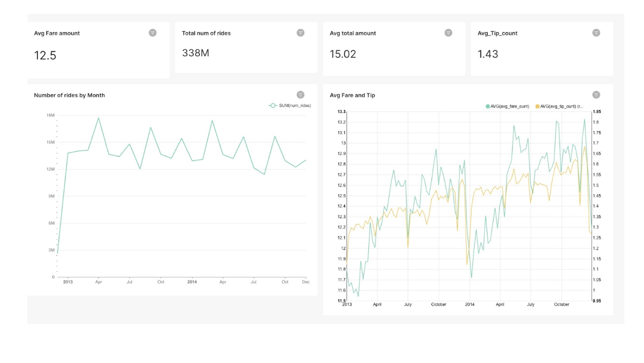644x363 pixels.
Task: Click the filter icon on Avg_Tip_count card
Action: [x=596, y=33]
